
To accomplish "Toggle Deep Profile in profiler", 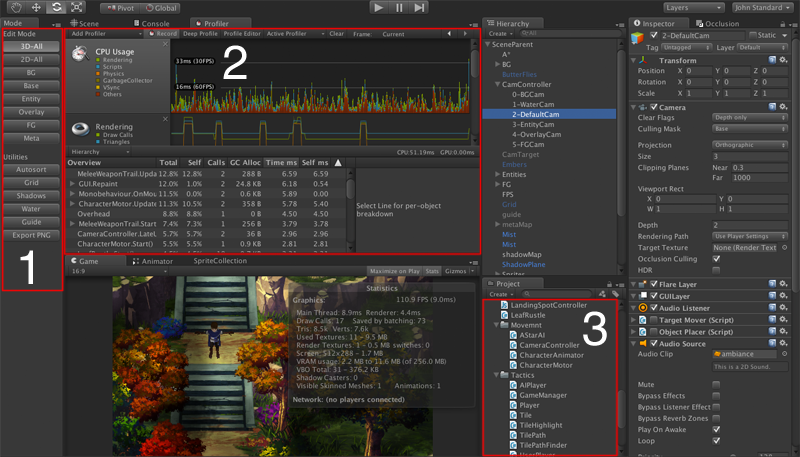I will (x=200, y=34).
